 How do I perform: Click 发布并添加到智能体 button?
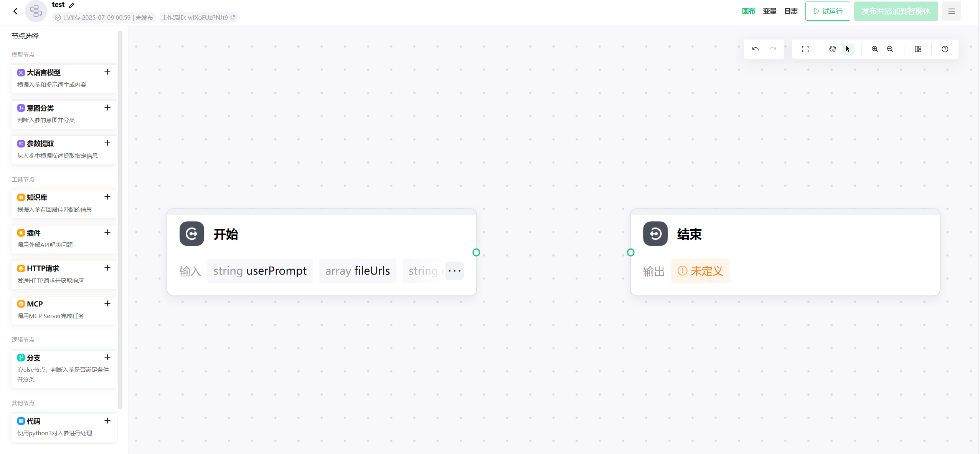pyautogui.click(x=896, y=11)
